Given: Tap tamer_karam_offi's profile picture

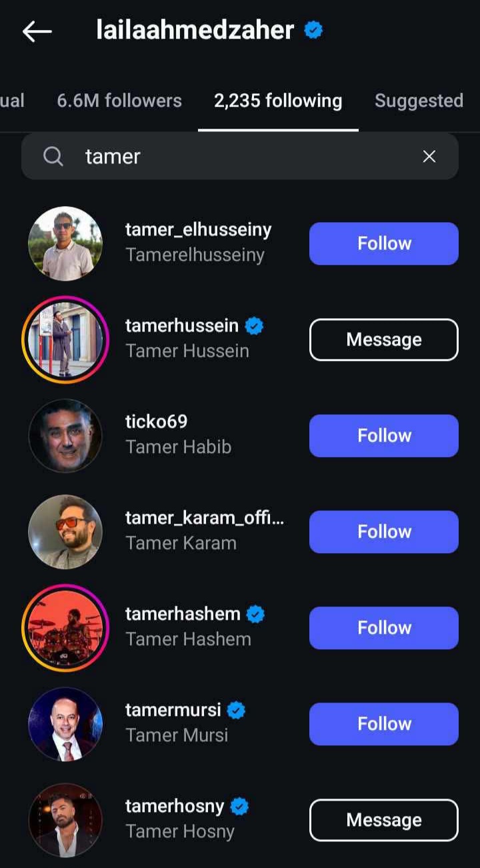Looking at the screenshot, I should pyautogui.click(x=65, y=532).
